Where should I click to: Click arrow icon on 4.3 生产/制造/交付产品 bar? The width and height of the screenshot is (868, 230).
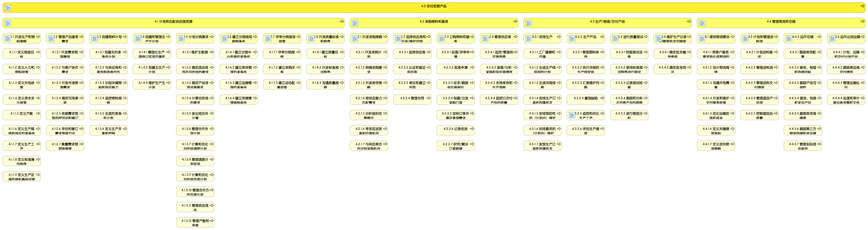[689, 21]
